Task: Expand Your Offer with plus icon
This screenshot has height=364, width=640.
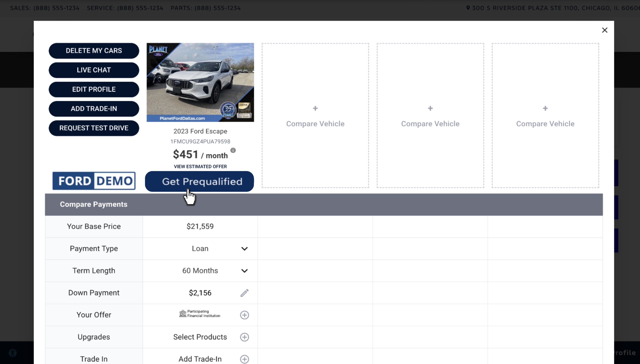Action: tap(244, 315)
